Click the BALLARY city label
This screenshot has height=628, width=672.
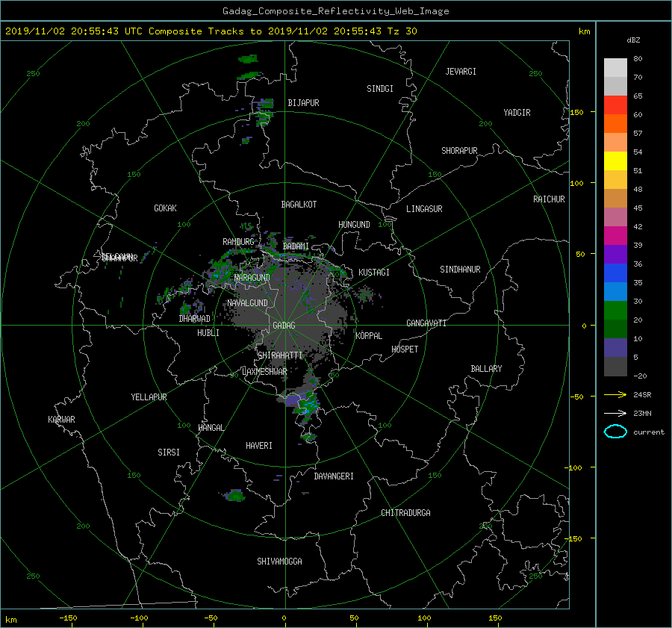pos(486,369)
